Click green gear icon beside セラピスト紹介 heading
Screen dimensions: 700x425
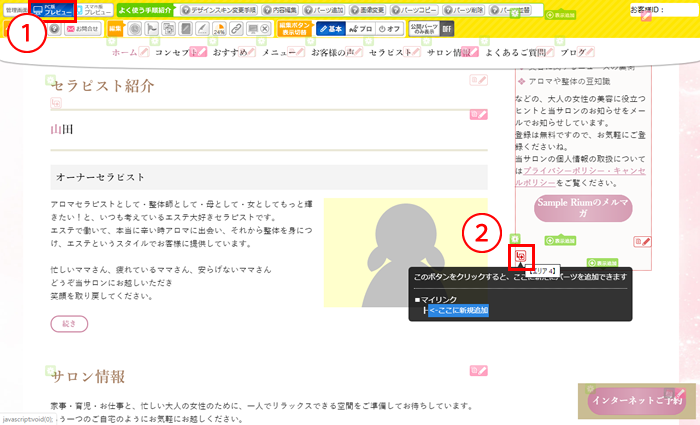point(50,80)
